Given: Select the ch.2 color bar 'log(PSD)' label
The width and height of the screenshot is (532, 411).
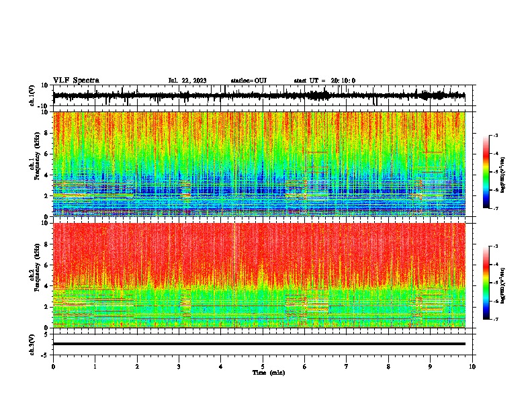Looking at the screenshot, I should coord(503,285).
